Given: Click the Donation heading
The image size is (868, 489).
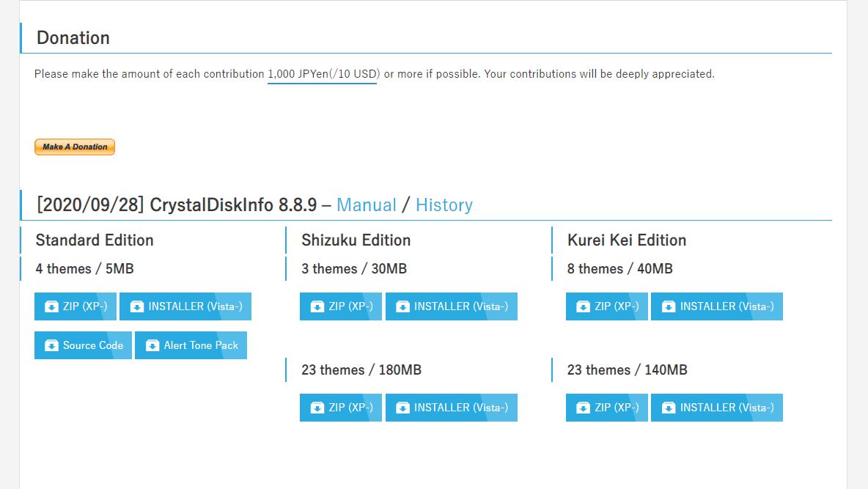Looking at the screenshot, I should 73,37.
